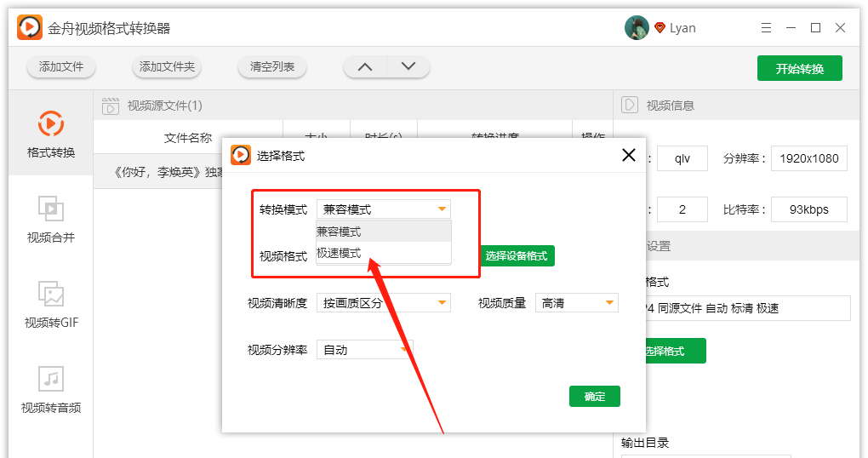Click the move down arrow button

tap(408, 66)
